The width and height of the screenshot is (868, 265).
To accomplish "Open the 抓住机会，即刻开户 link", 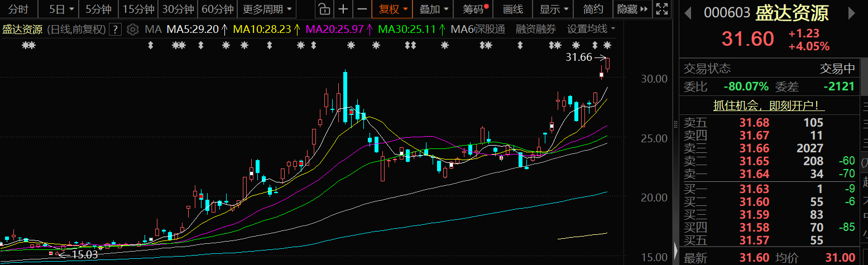I will click(x=769, y=105).
